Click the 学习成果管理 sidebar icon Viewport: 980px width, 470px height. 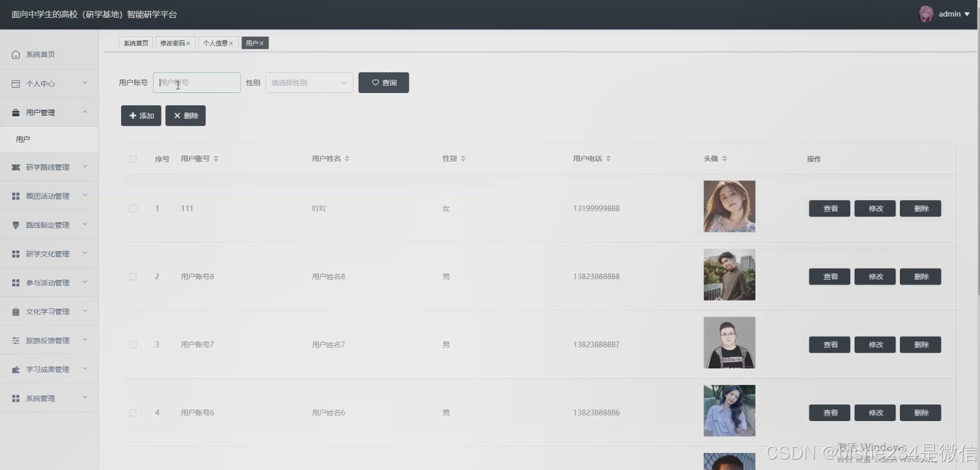[x=16, y=370]
